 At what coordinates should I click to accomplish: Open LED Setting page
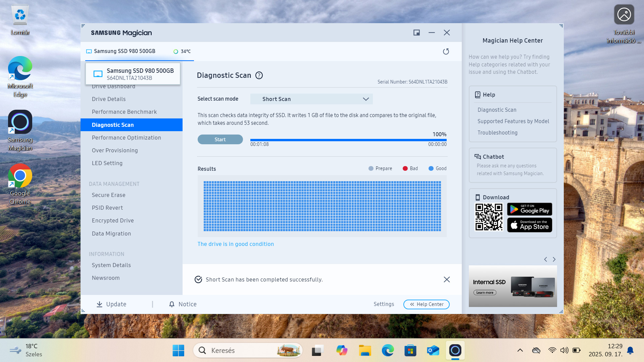point(107,163)
